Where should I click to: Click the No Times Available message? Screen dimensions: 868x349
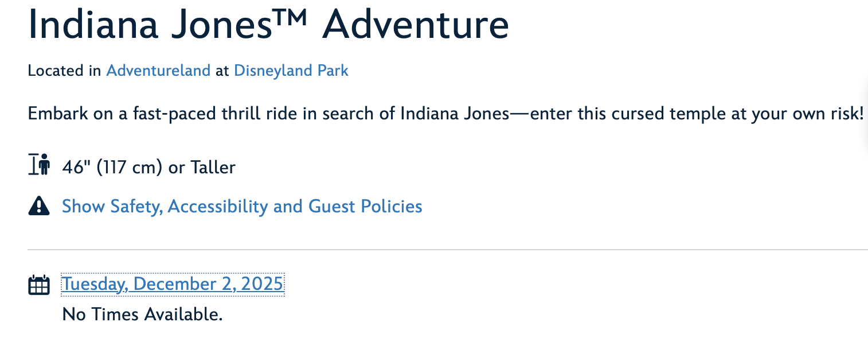pos(141,314)
